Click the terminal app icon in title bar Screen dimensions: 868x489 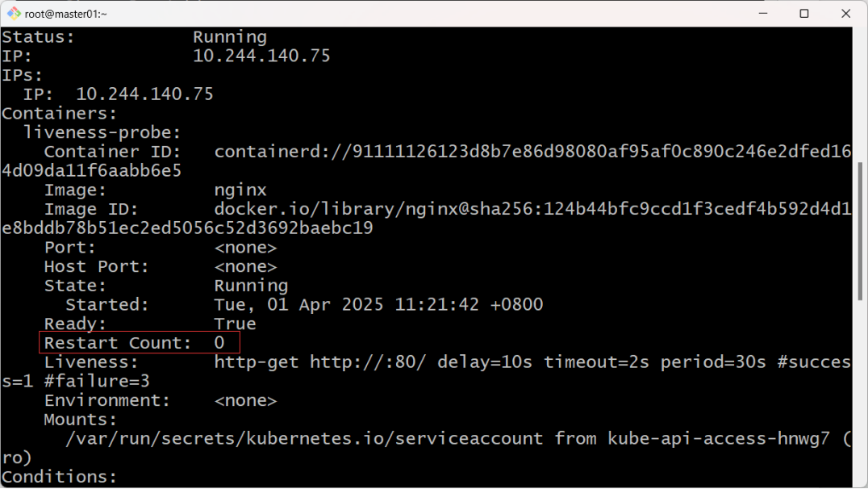14,13
